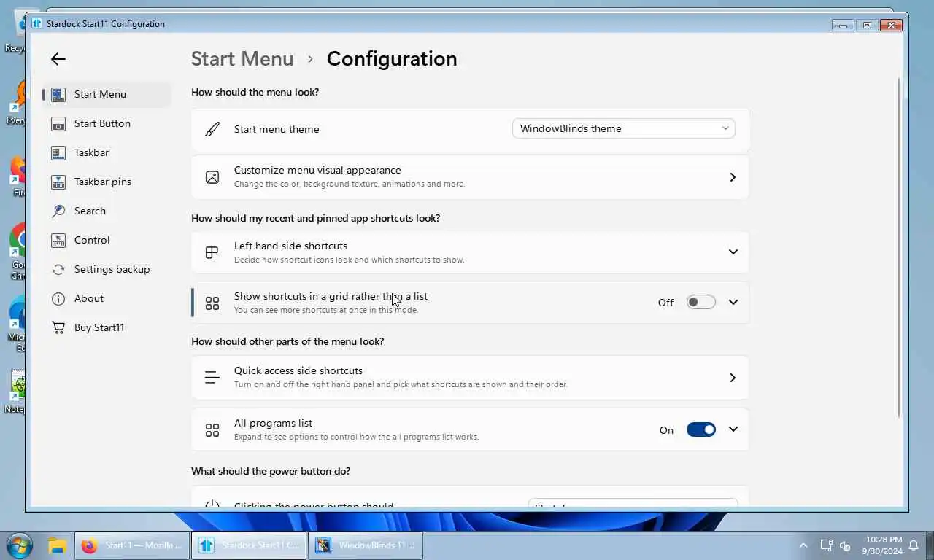Click the About info icon
934x560 pixels.
(x=58, y=298)
